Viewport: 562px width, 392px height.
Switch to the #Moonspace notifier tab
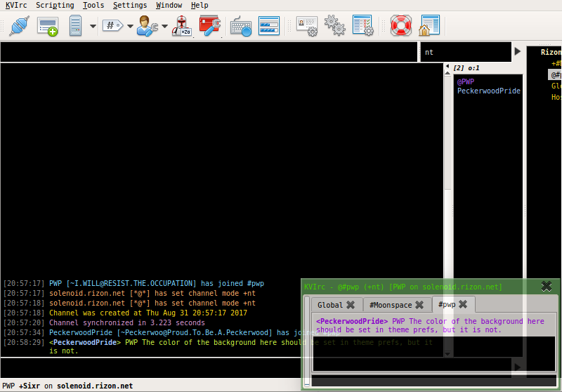click(391, 305)
